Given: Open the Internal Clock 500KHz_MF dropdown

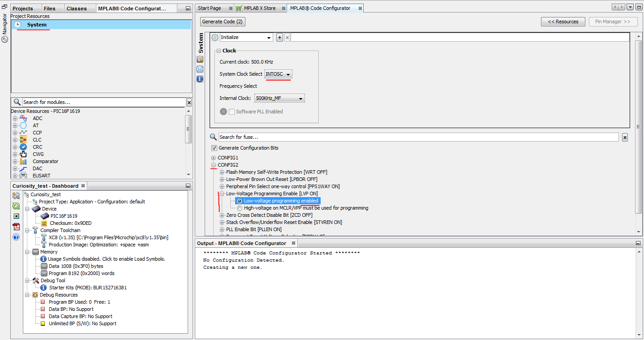Looking at the screenshot, I should tap(279, 98).
